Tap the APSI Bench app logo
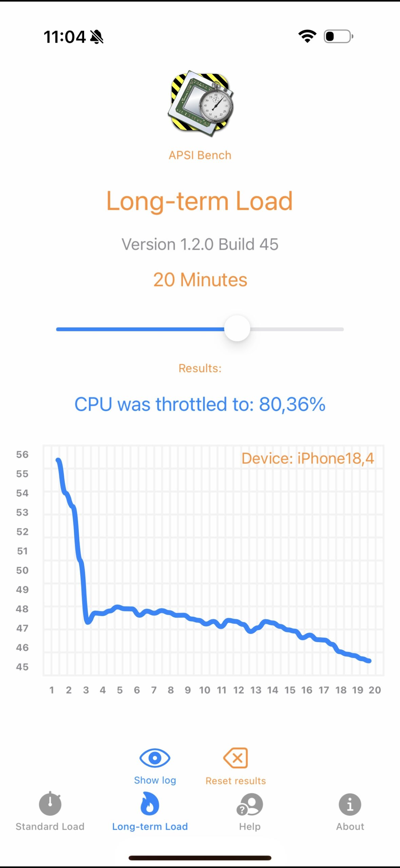This screenshot has width=400, height=868. pyautogui.click(x=200, y=103)
